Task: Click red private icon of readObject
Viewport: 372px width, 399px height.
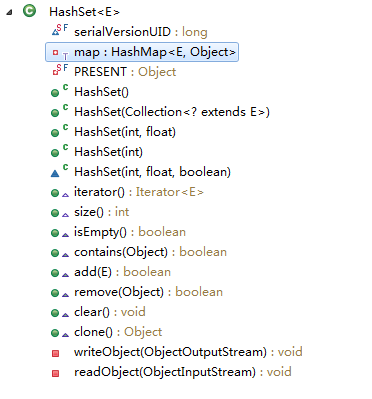Action: [56, 373]
